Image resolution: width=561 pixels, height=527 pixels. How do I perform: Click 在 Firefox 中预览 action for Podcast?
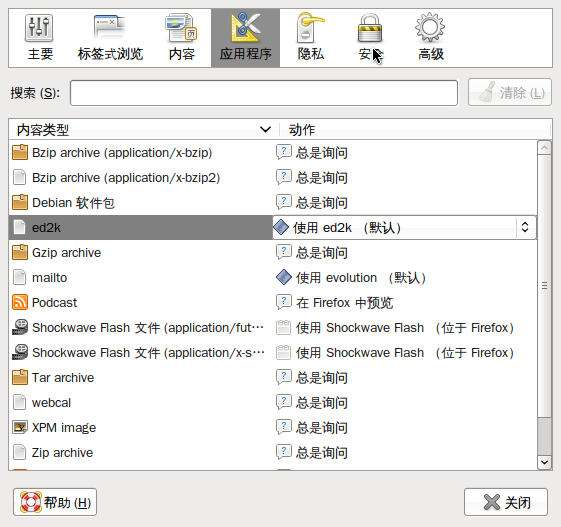pos(344,303)
